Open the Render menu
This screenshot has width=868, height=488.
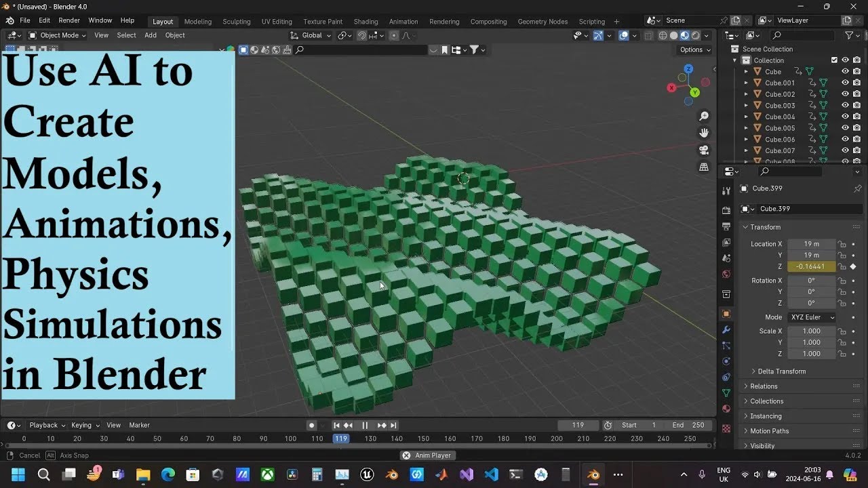point(69,20)
